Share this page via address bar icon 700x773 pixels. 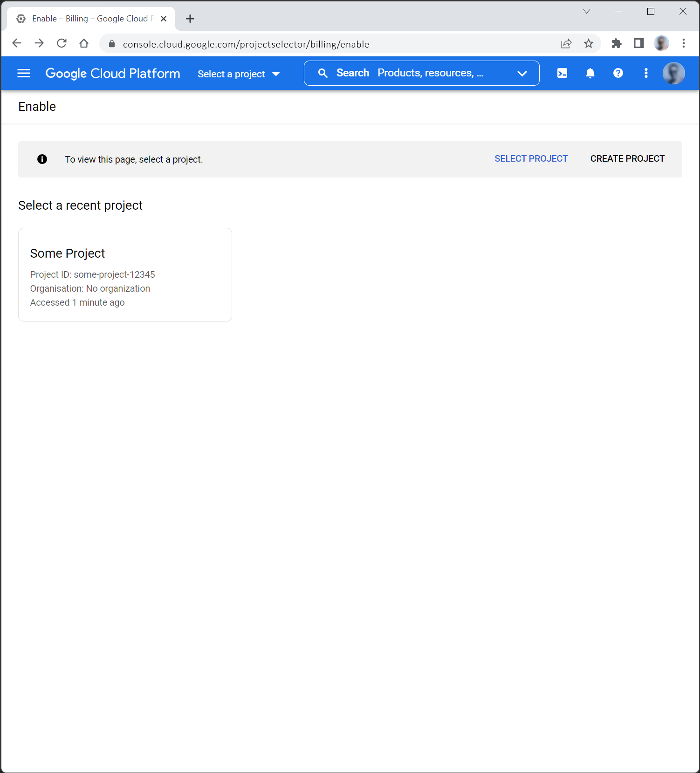[566, 44]
